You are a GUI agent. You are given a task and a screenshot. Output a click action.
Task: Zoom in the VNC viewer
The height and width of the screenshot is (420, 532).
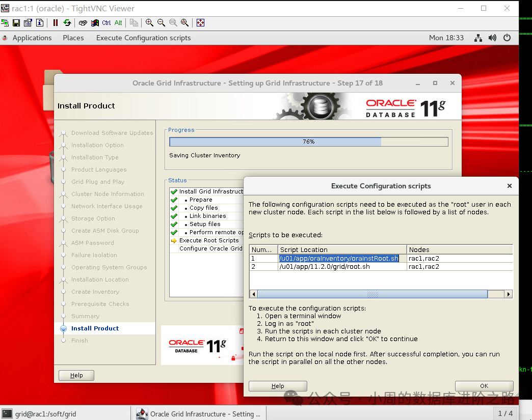coord(149,23)
